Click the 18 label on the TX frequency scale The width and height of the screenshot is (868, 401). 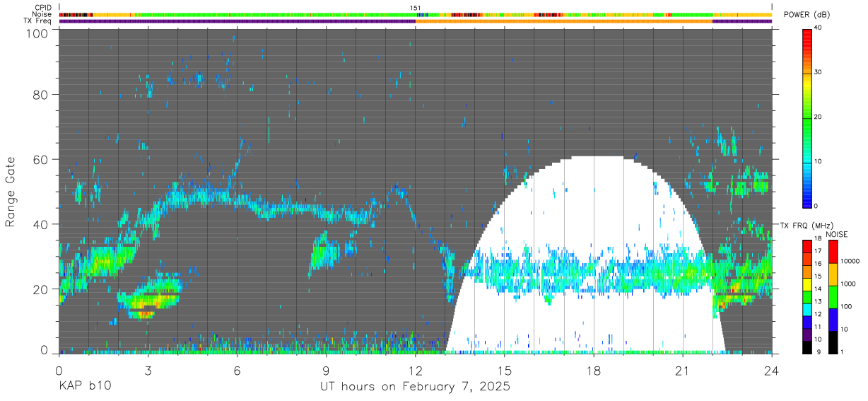(x=818, y=238)
